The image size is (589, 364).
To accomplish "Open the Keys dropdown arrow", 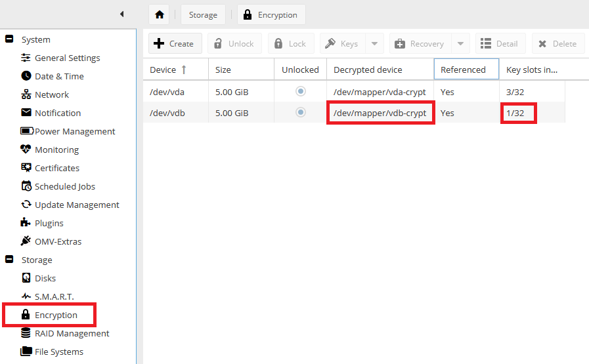I will 374,44.
